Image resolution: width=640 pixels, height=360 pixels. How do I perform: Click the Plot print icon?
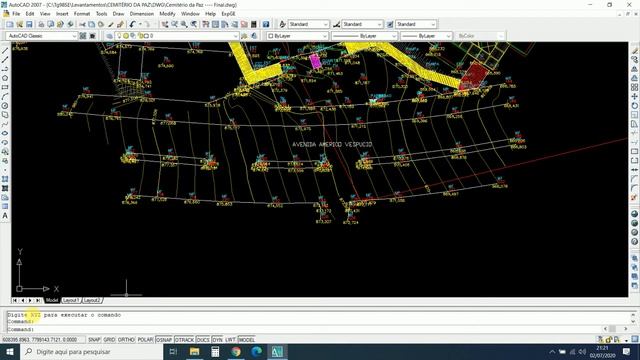pyautogui.click(x=41, y=24)
